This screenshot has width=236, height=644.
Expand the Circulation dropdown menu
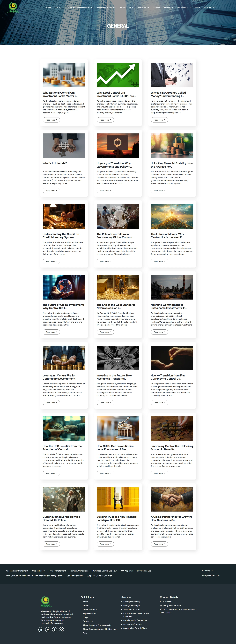(126, 8)
